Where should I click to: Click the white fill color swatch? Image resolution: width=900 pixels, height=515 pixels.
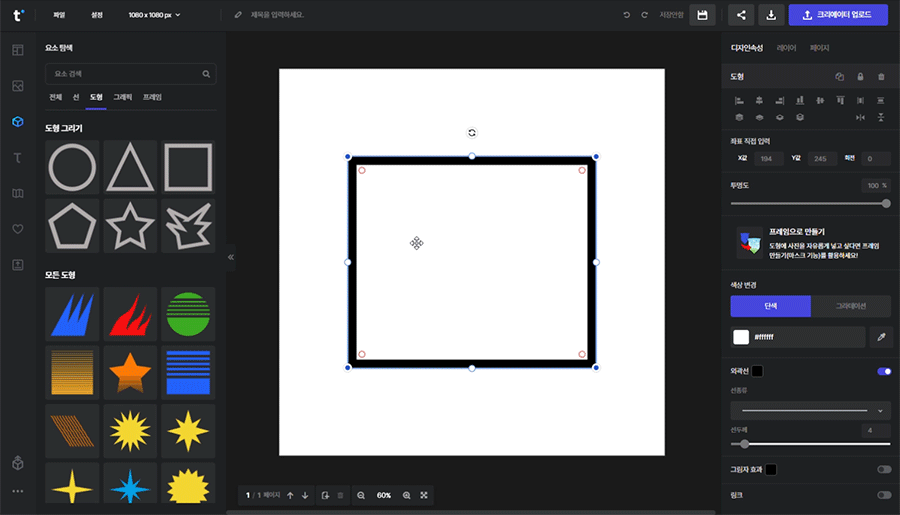(x=741, y=337)
